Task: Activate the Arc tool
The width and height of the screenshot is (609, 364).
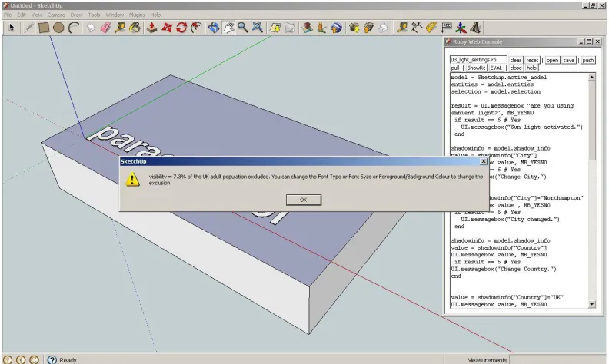Action: (x=74, y=28)
